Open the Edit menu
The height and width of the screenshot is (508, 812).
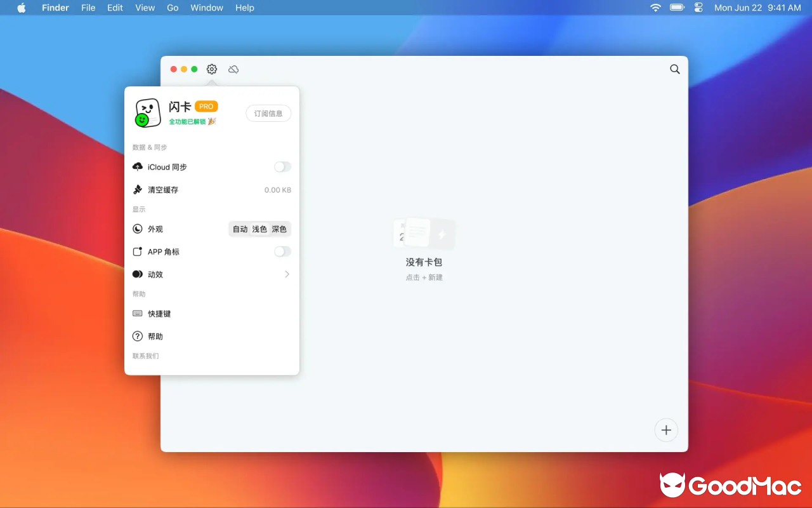[115, 8]
